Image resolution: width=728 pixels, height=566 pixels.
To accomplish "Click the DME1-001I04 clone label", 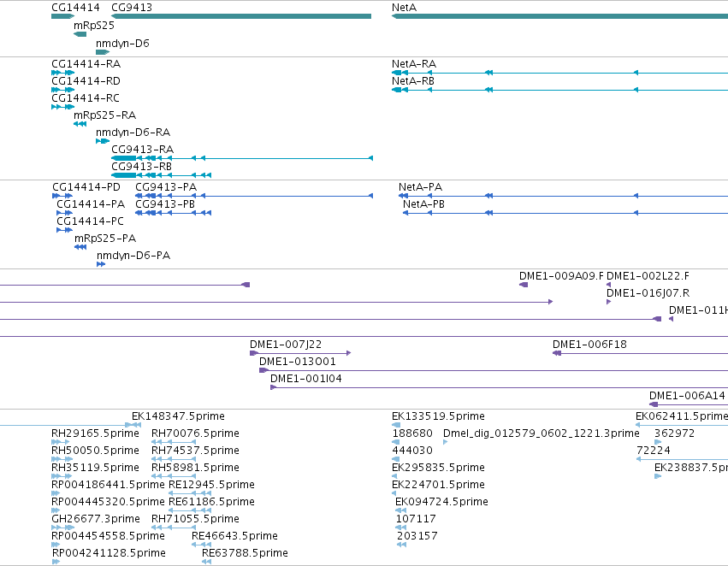I will [306, 379].
